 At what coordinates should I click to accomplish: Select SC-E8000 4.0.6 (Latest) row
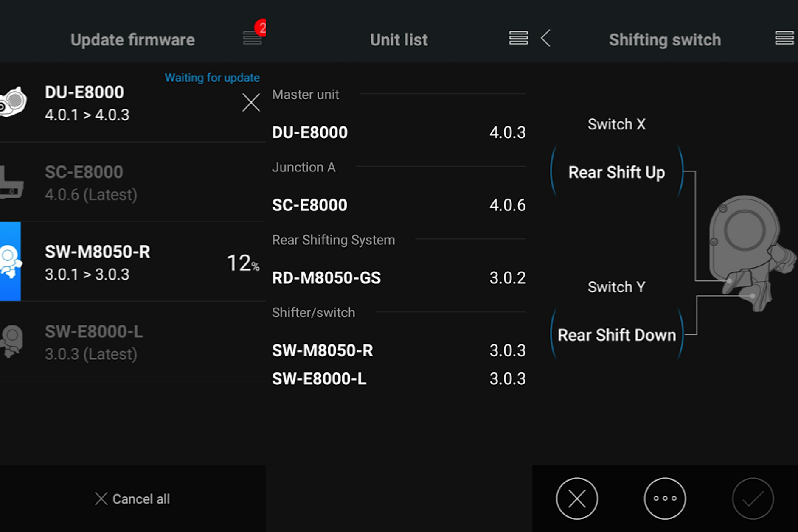pyautogui.click(x=133, y=182)
